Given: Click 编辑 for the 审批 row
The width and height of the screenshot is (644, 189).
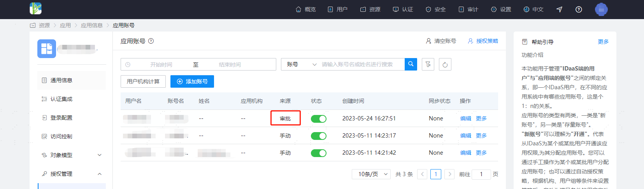Looking at the screenshot, I should (466, 118).
